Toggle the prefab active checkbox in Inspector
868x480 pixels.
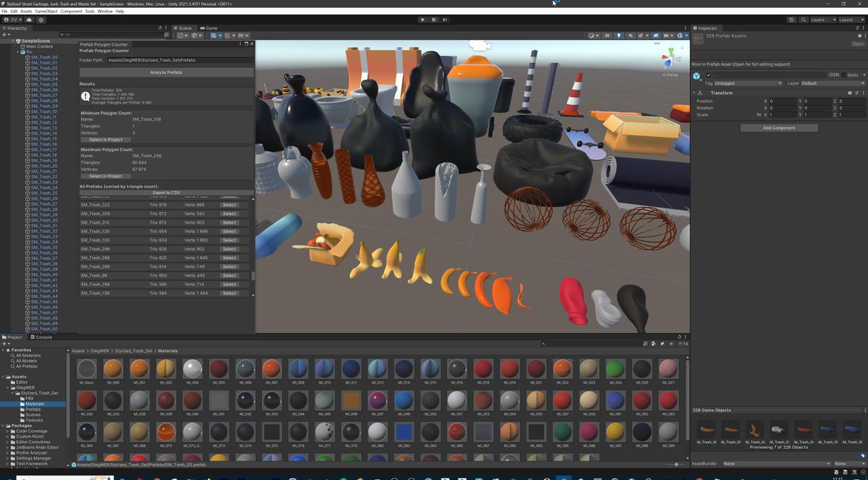(x=709, y=75)
